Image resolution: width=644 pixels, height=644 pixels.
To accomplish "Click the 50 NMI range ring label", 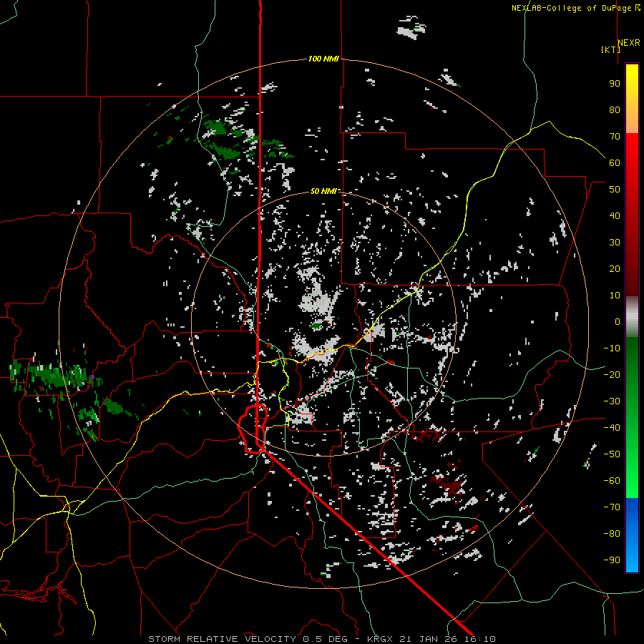I will pos(323,191).
